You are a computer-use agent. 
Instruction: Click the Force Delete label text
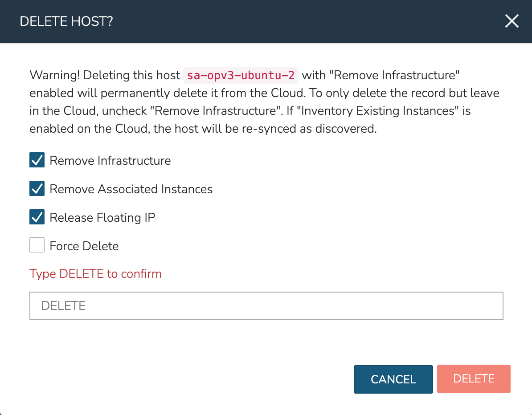[x=84, y=246]
